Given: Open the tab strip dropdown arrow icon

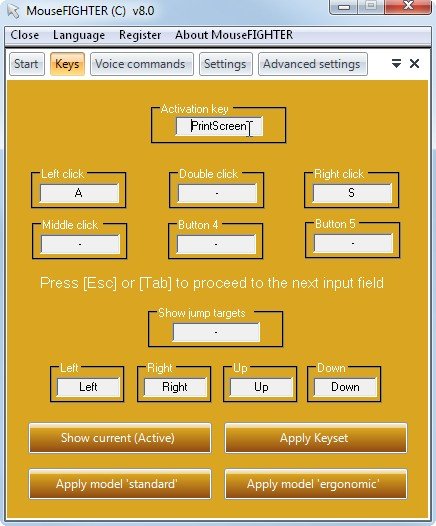Looking at the screenshot, I should [x=396, y=63].
